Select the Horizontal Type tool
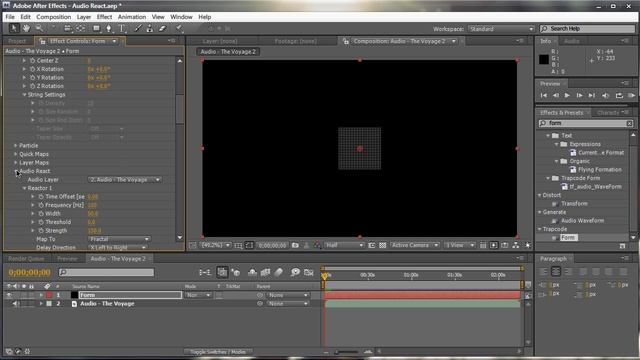 click(122, 28)
